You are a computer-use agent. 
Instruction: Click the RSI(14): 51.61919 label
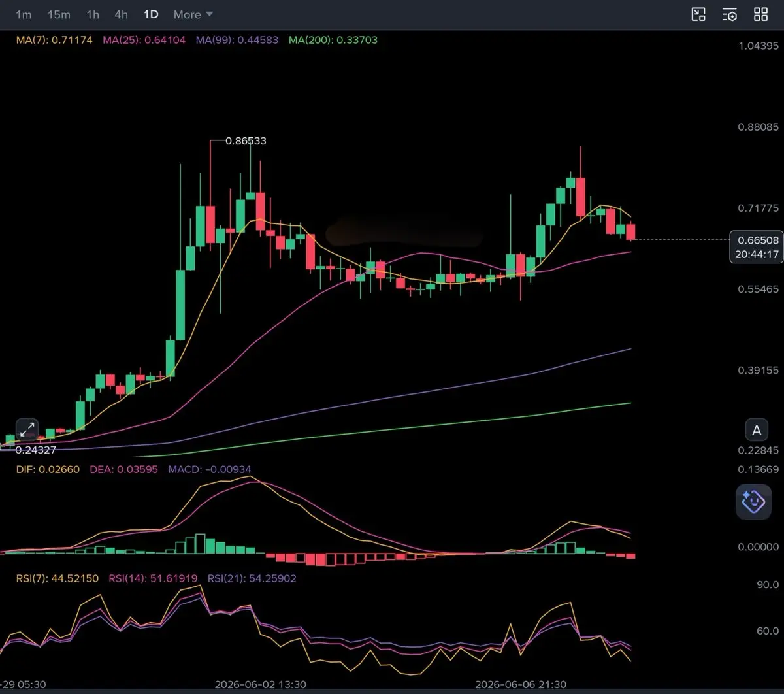[153, 578]
